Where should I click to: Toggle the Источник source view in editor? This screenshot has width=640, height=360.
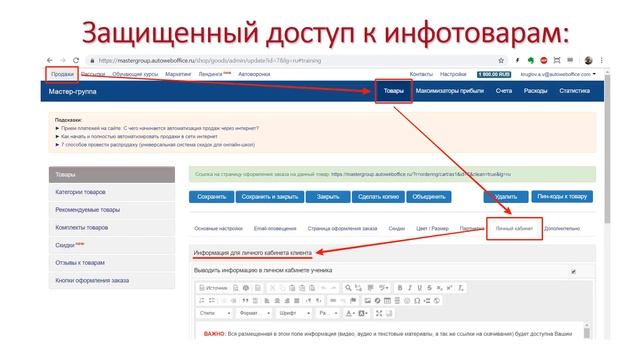[213, 288]
